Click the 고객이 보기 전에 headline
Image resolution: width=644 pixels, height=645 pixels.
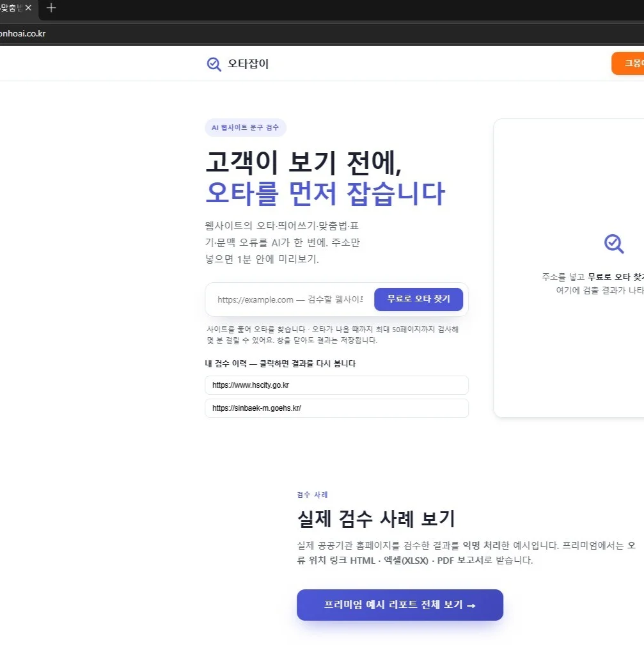[304, 162]
